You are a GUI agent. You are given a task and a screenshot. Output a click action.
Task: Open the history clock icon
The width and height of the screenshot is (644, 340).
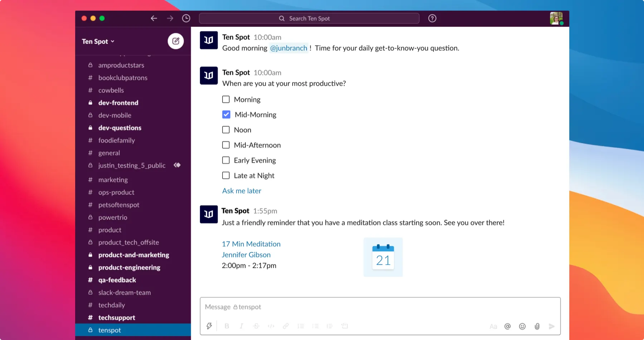coord(186,18)
